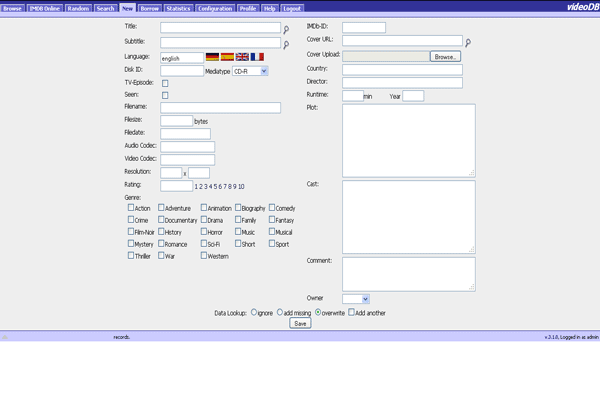Click the search magnifier next to Title
The image size is (600, 400).
(286, 31)
